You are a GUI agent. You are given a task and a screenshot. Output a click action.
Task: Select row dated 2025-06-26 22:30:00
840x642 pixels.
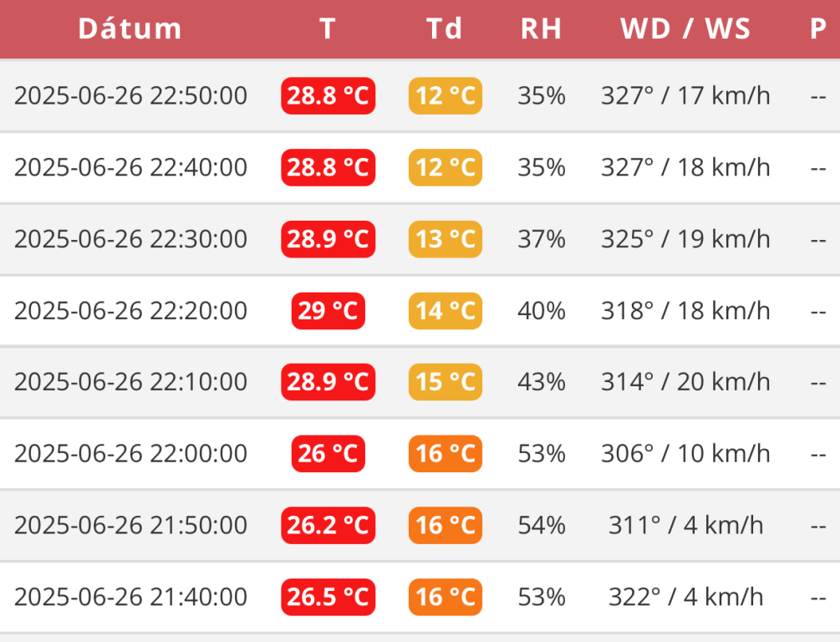(131, 239)
